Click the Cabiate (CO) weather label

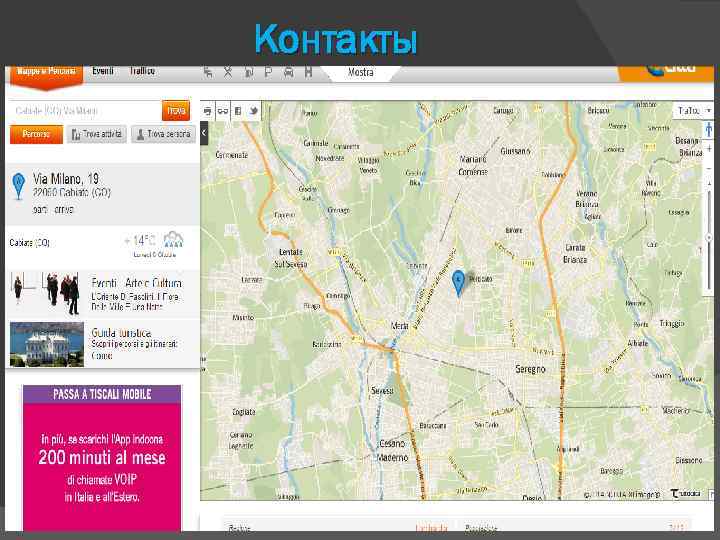click(29, 242)
